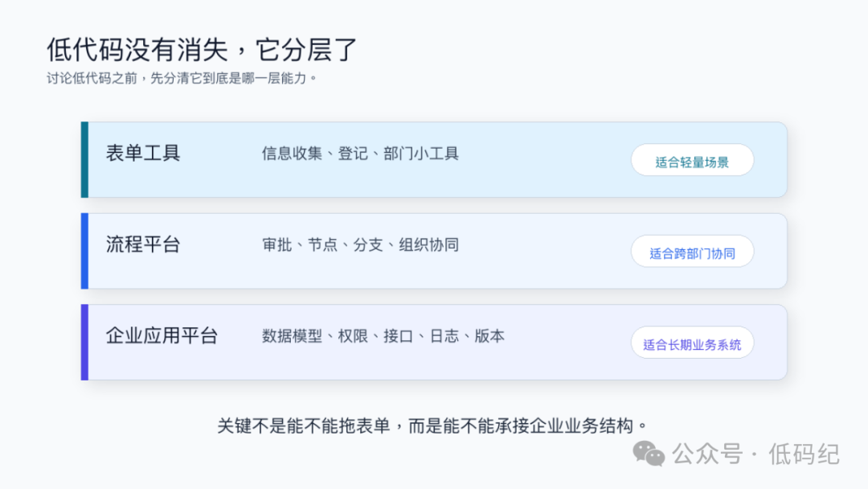Click empty area of 表单工具 card

point(542,177)
